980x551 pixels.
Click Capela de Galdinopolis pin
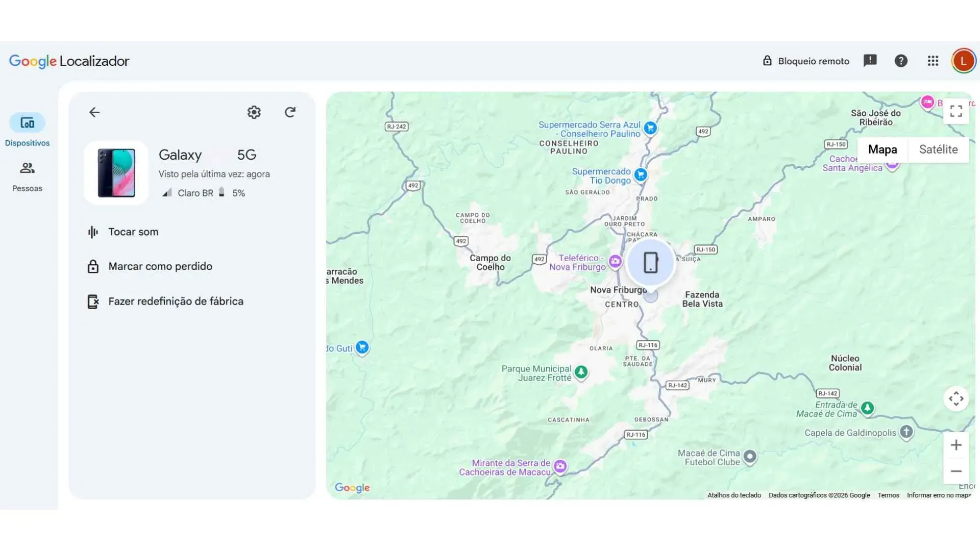[906, 432]
